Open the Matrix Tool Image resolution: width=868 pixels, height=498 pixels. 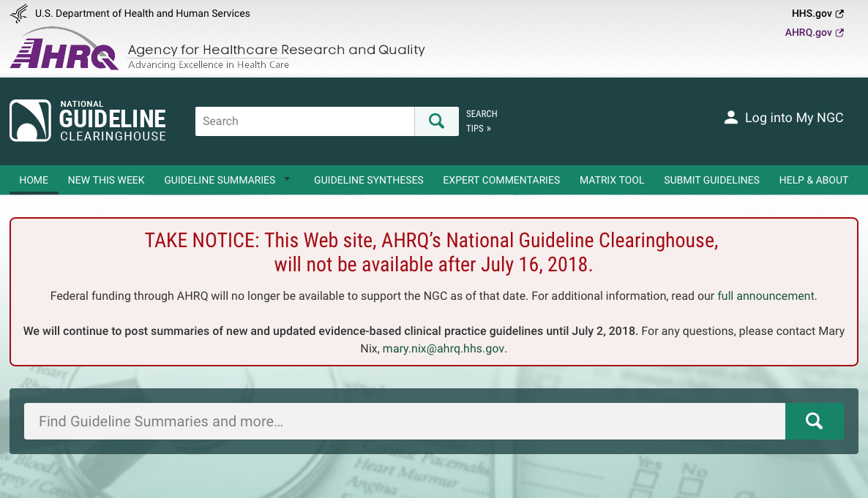[x=612, y=180]
